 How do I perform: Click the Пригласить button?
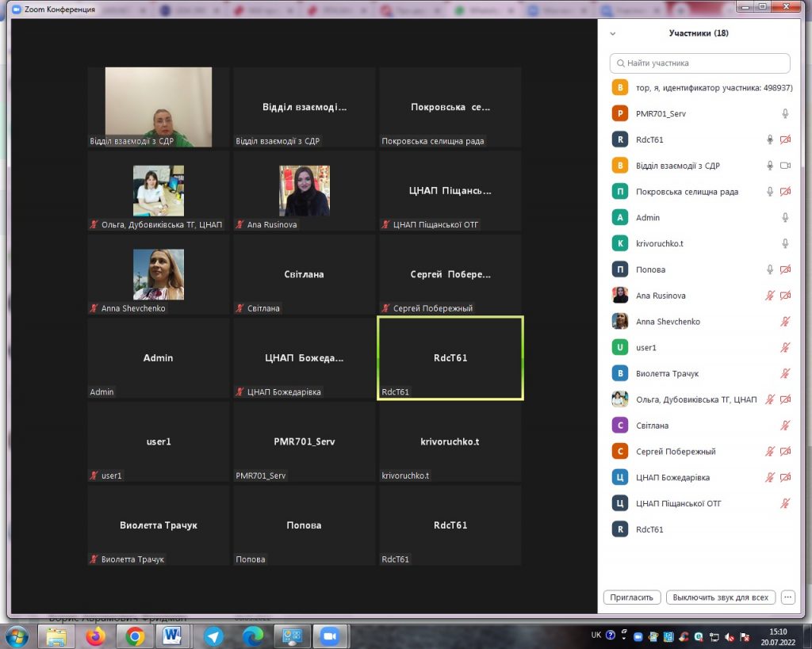coord(632,597)
